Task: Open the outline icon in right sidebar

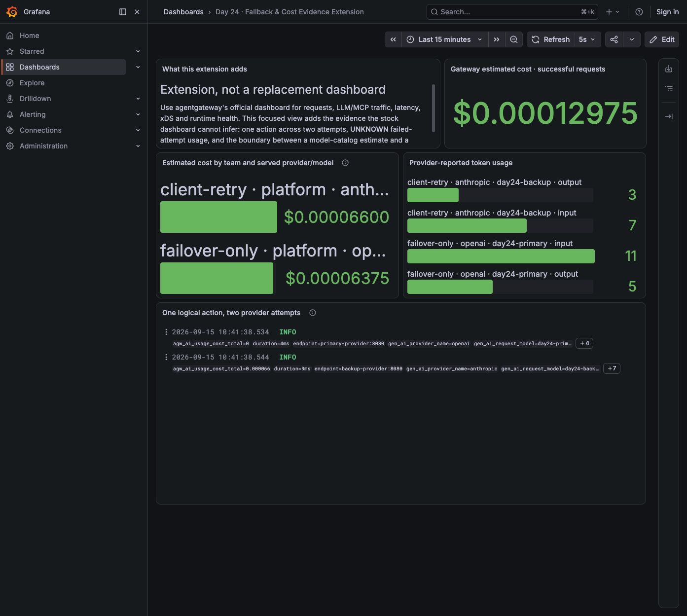Action: click(669, 88)
